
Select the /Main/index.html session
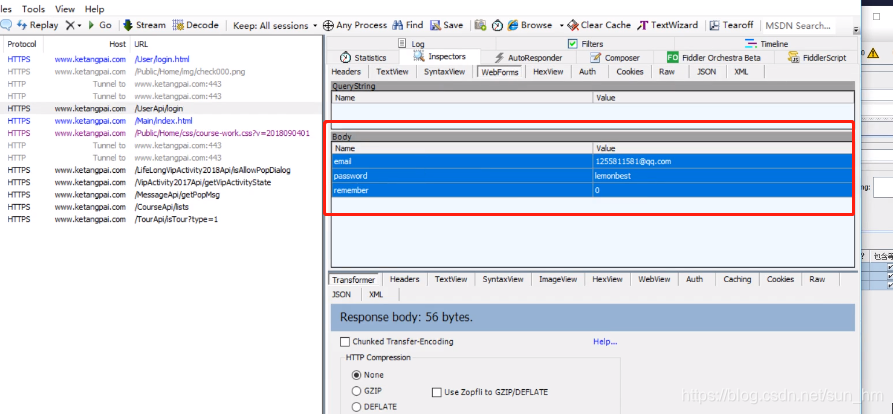tap(161, 121)
